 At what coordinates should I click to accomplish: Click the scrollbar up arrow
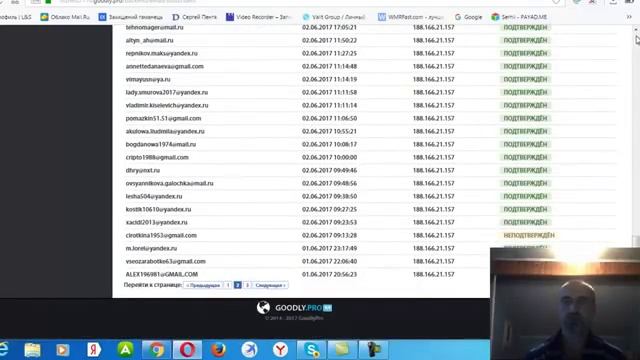(636, 29)
